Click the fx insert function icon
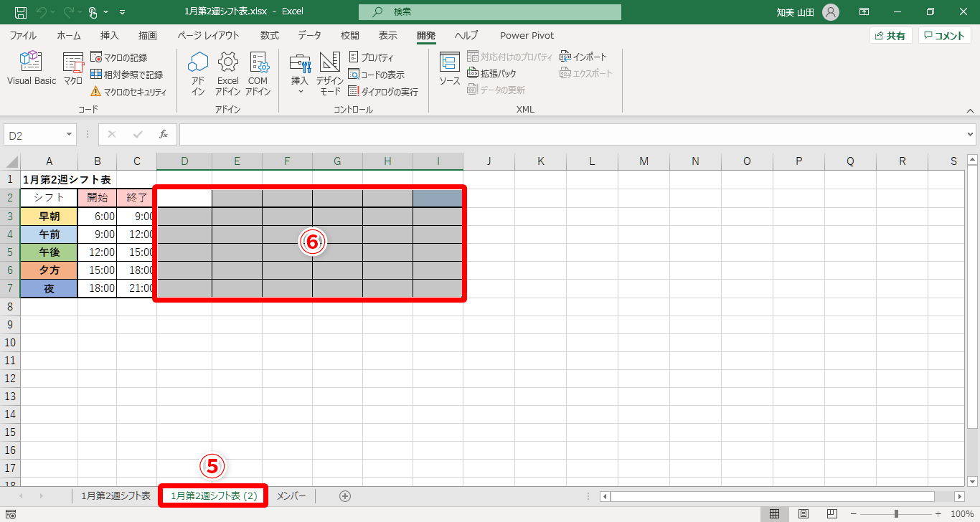The image size is (980, 522). coord(164,134)
